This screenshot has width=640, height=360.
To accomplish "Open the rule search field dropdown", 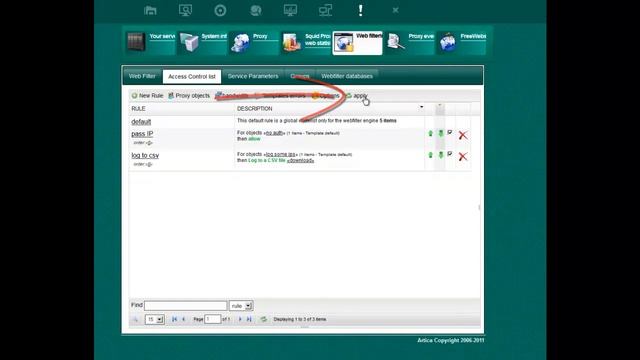I will pos(241,305).
